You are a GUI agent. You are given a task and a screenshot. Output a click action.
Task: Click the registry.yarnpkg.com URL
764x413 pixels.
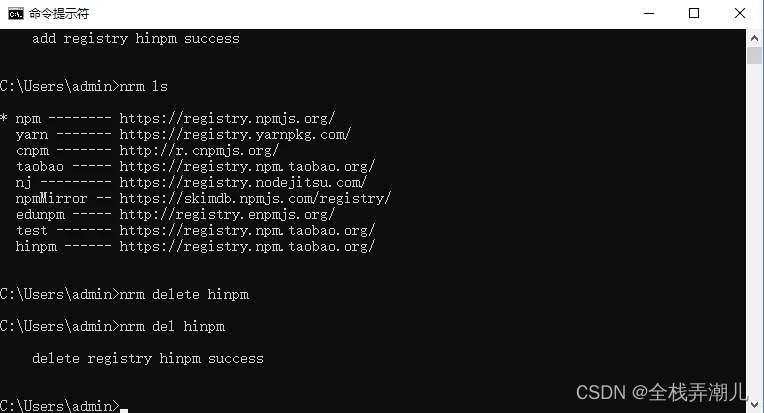point(235,134)
